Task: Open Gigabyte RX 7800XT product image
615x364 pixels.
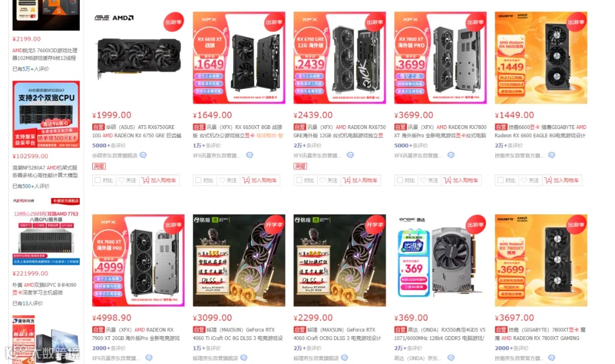Action: [541, 260]
